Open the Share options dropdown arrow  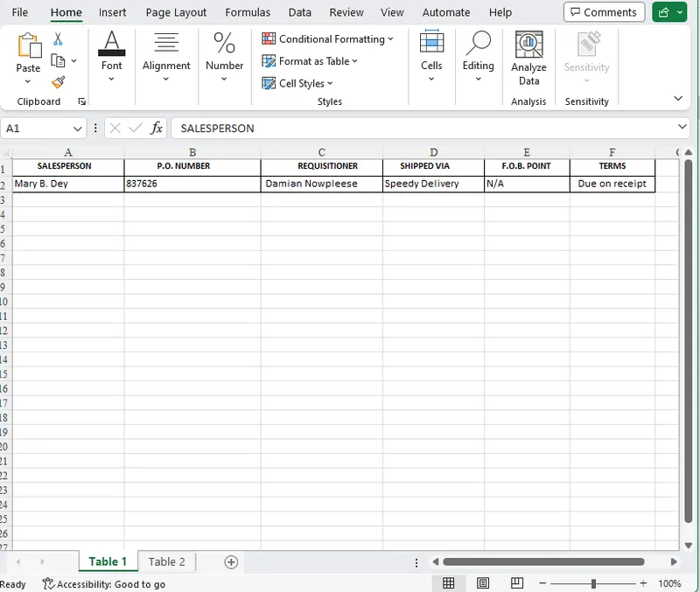tap(680, 12)
